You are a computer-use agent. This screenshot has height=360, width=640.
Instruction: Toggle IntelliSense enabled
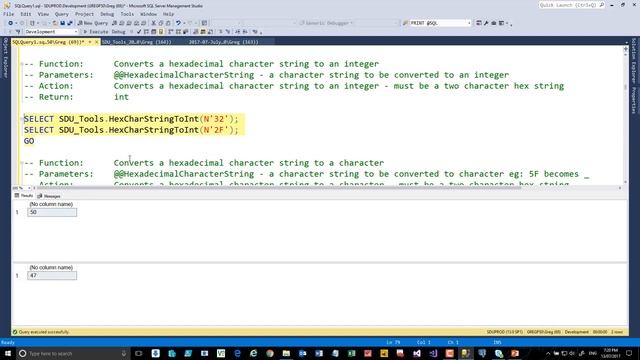pyautogui.click(x=161, y=31)
